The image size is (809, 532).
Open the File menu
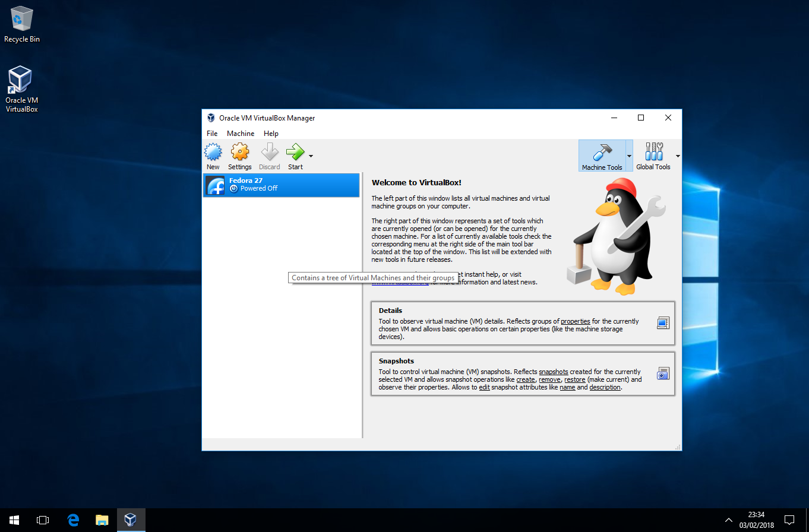click(x=212, y=134)
